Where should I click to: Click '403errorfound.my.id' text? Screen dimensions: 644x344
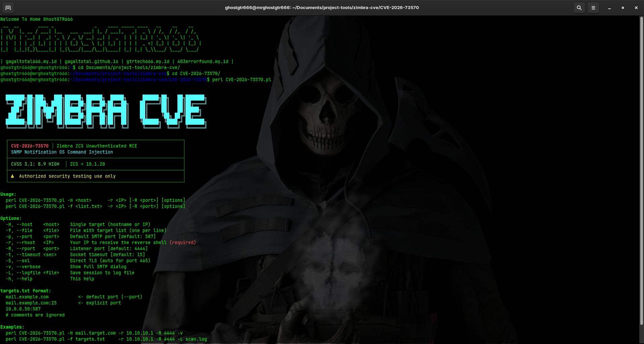(203, 61)
